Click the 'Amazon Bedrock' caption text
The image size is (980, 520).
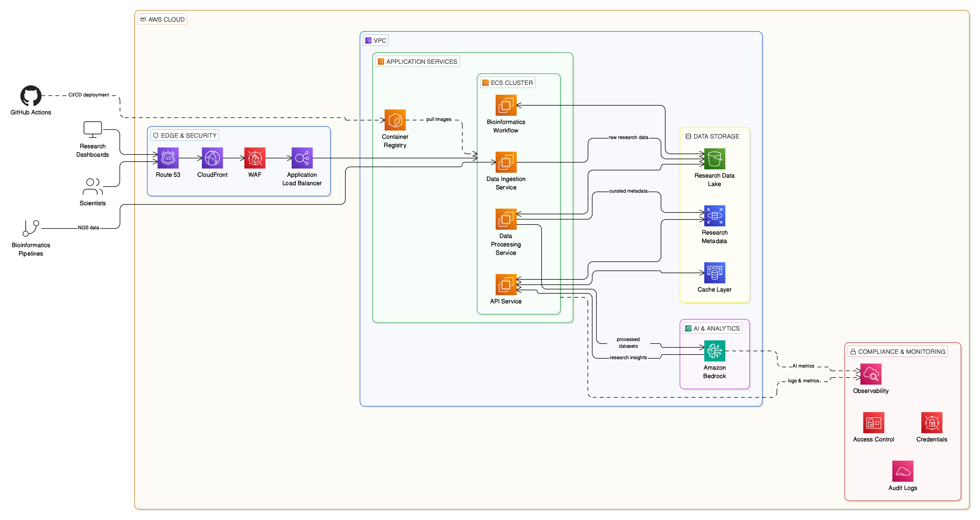click(714, 372)
